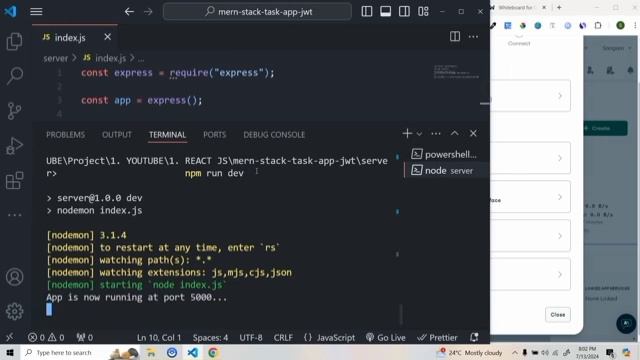Expand first chevron row in browser popup
The image size is (640, 360).
pos(560,96)
